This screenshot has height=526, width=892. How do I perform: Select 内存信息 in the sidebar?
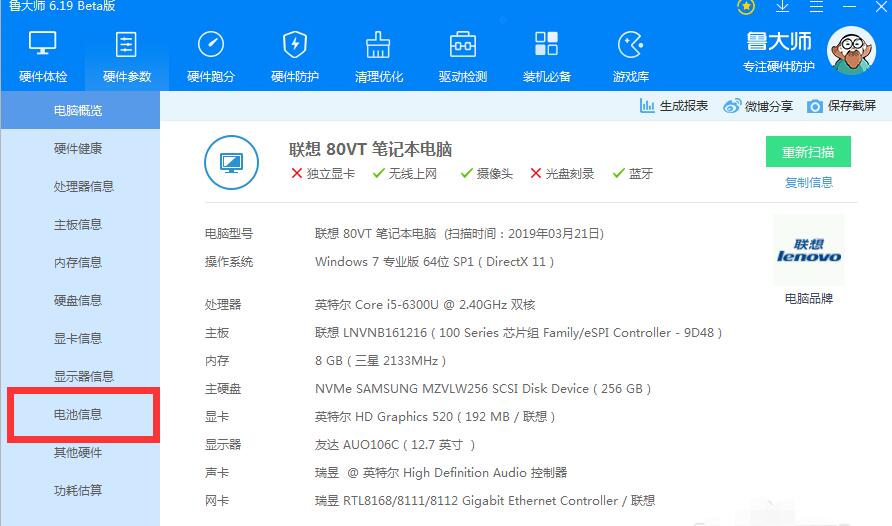[x=80, y=262]
